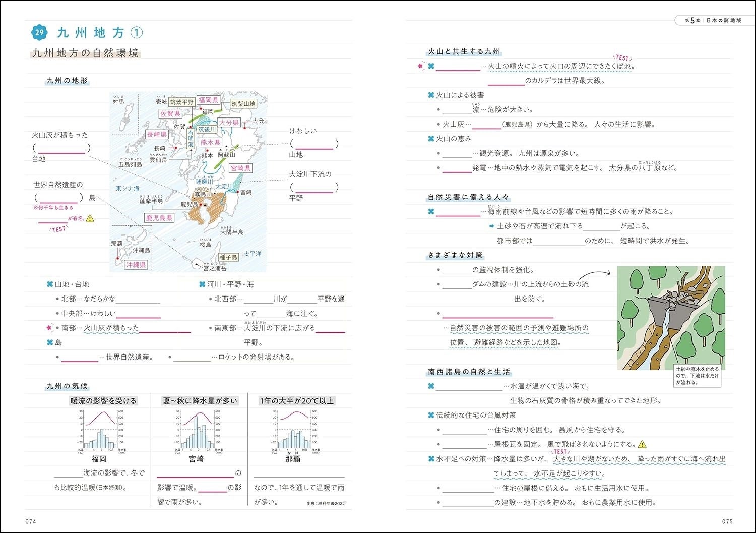
Task: Click the warning triangle beside が有名
Action: coord(90,219)
